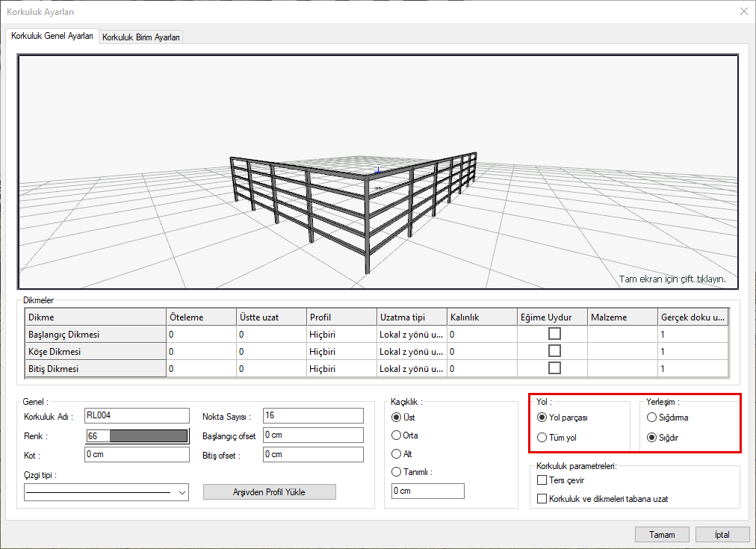
Task: Open the Çizgi tipi dropdown
Action: click(183, 493)
